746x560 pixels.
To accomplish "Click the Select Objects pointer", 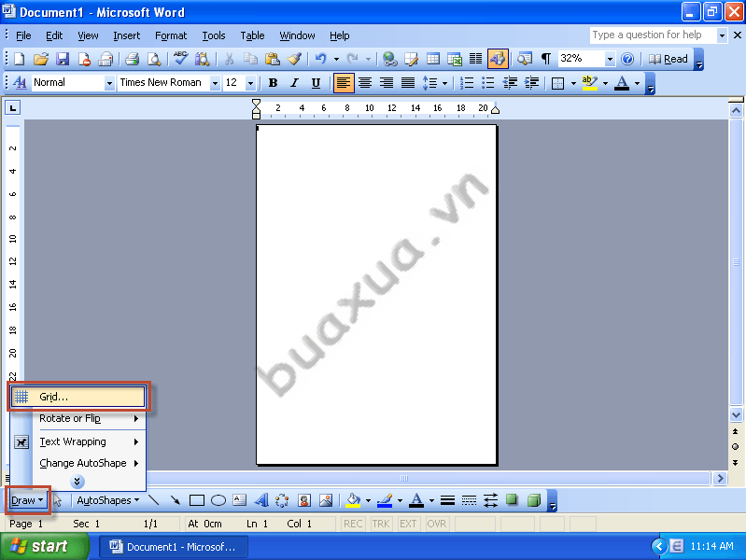I will tap(58, 500).
